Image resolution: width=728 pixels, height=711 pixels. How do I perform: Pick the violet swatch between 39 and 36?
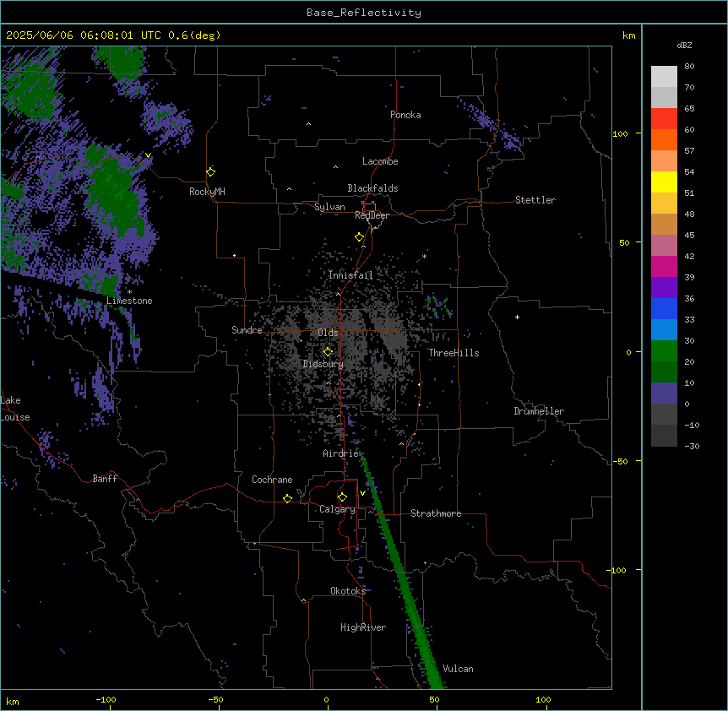[x=664, y=288]
